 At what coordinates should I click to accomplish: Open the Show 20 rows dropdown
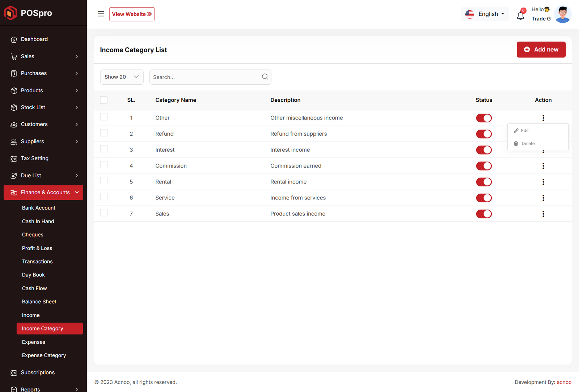click(122, 77)
